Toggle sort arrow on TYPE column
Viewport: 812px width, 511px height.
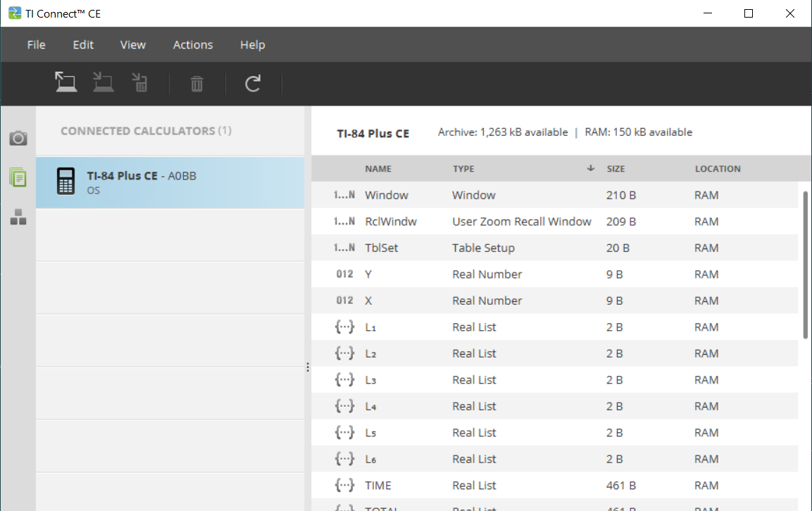click(x=590, y=169)
